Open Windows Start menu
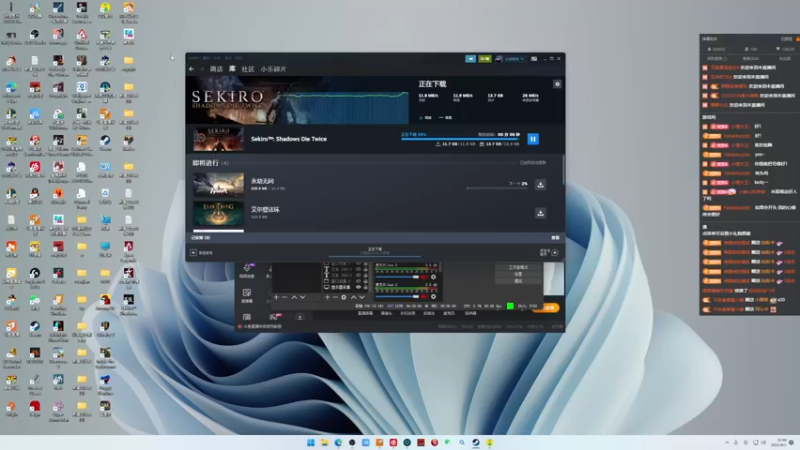The height and width of the screenshot is (450, 800). pyautogui.click(x=311, y=442)
